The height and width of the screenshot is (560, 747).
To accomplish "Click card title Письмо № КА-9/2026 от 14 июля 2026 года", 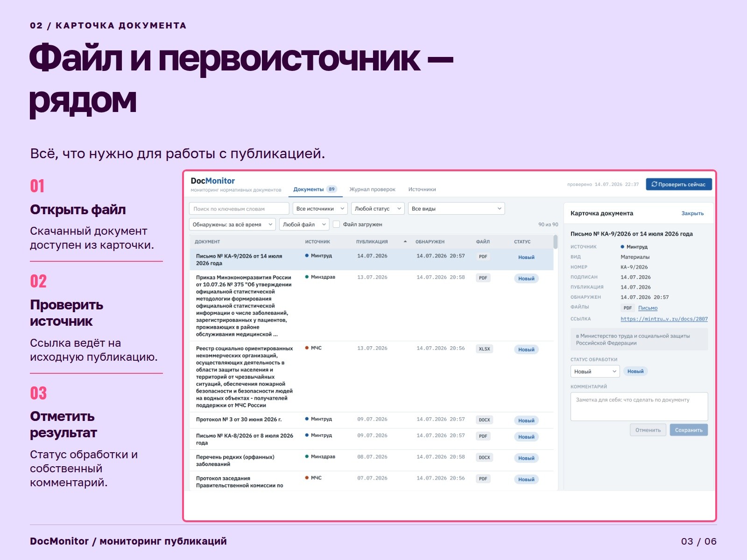I will (x=632, y=234).
